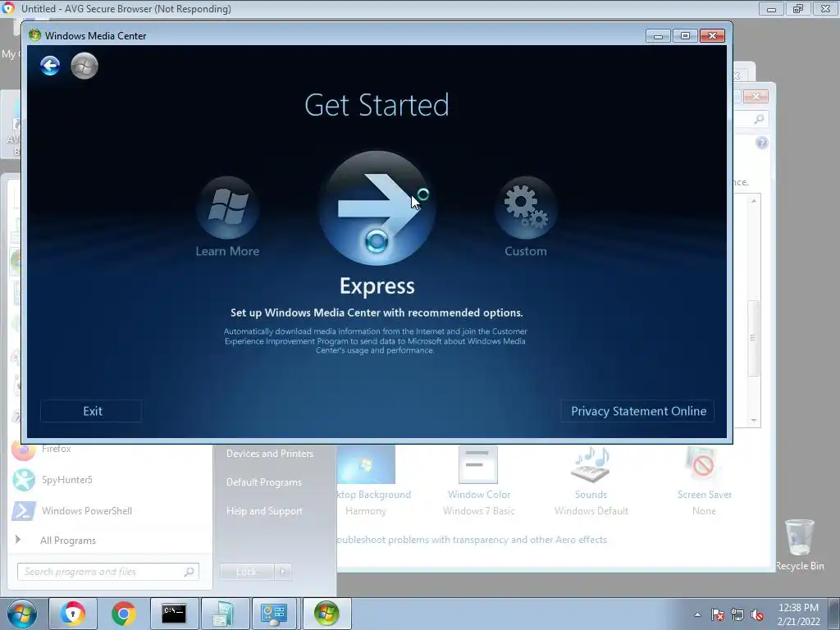Open Devices and Printers in the Start menu
840x630 pixels.
click(269, 453)
